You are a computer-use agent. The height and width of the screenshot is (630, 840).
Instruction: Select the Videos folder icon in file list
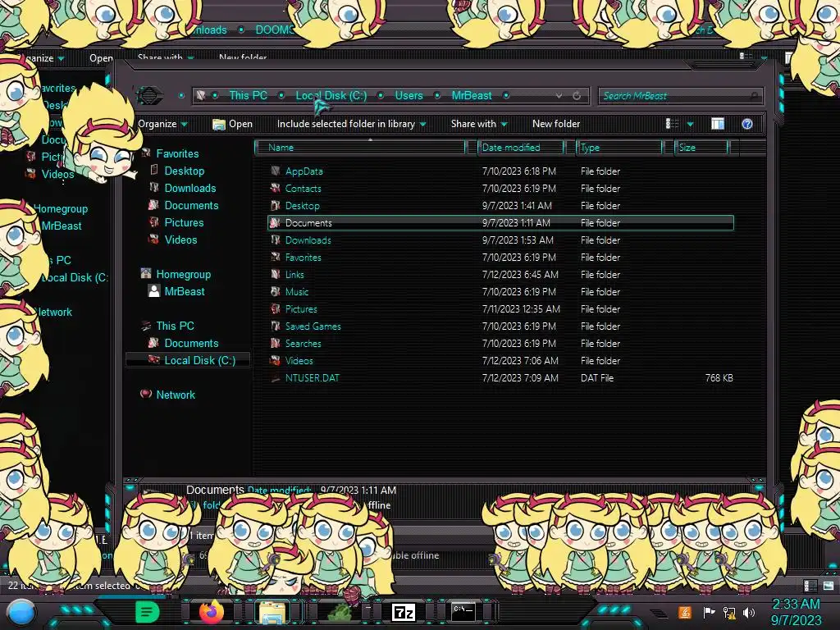coord(276,361)
